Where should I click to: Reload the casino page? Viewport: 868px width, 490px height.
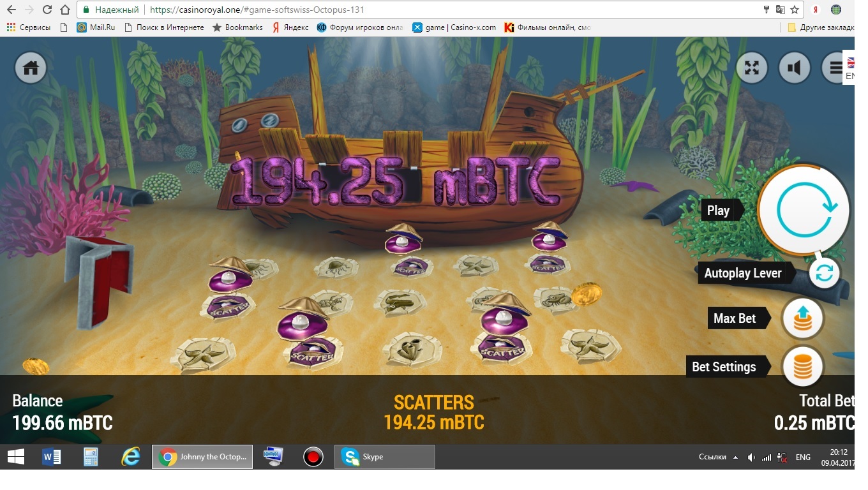[47, 10]
